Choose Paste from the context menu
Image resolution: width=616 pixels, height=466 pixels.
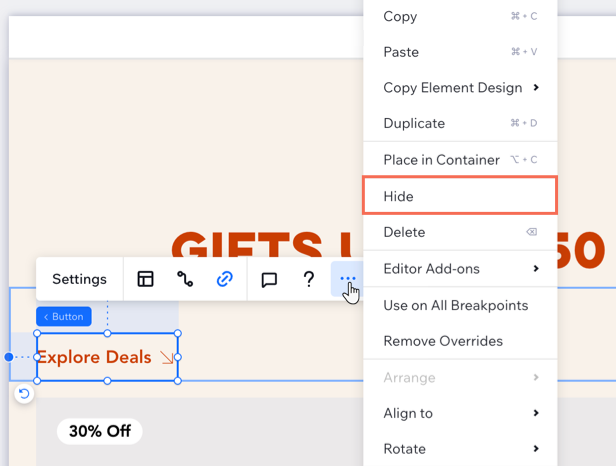pos(460,52)
